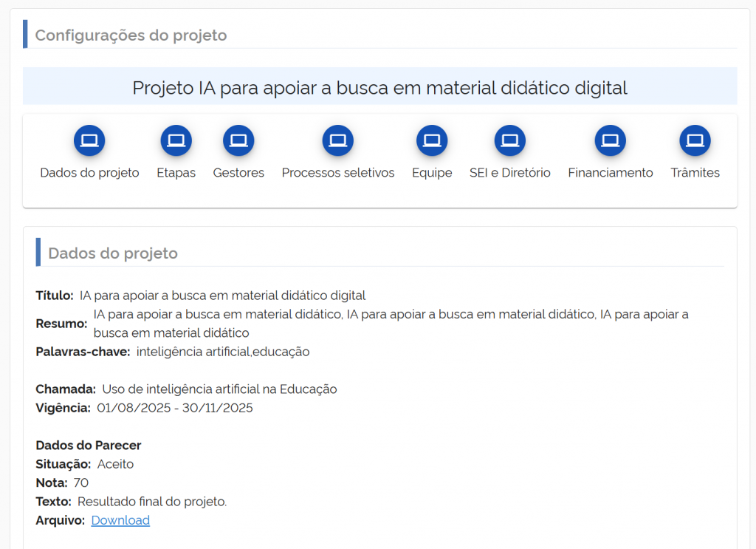
Task: Open the Dados do projeto icon
Action: point(89,140)
